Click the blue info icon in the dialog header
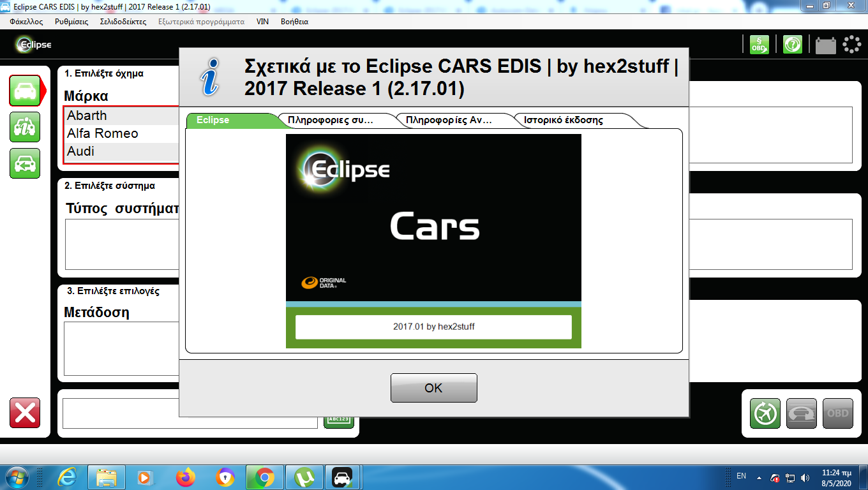 pos(211,77)
